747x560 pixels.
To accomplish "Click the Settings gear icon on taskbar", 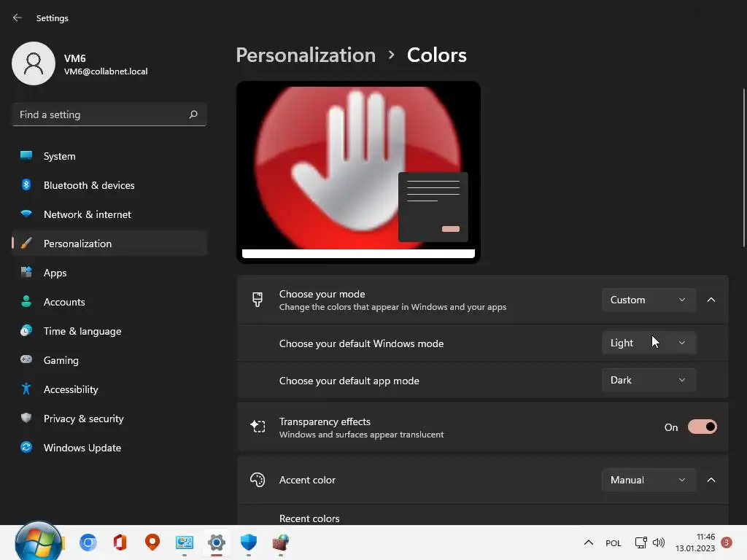I will click(216, 542).
